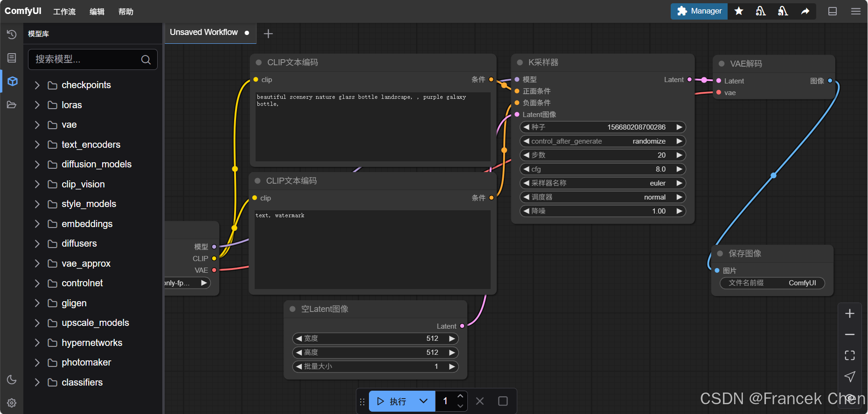This screenshot has height=414, width=868.
Task: Grab the run toolbar drag handle
Action: (x=362, y=401)
